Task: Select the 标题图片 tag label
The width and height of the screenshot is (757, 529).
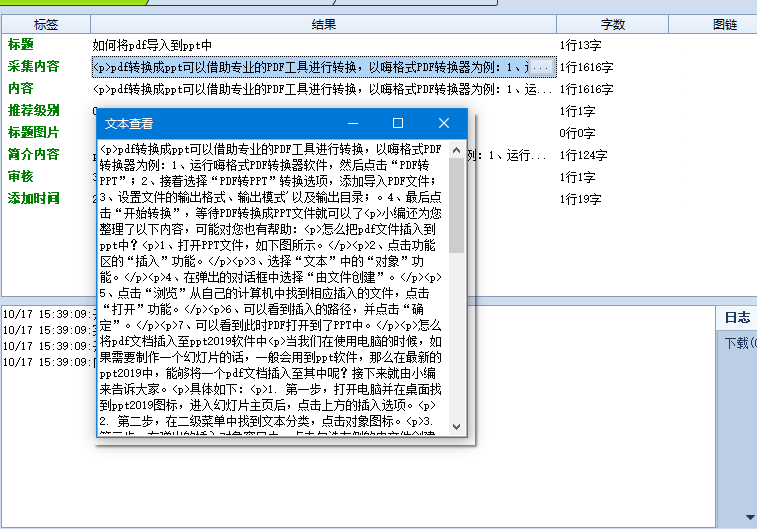Action: (x=33, y=132)
